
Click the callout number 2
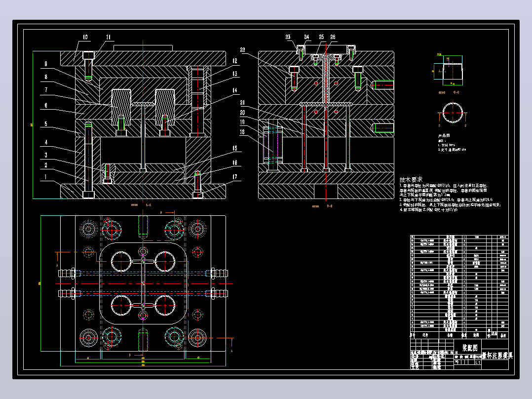pos(46,165)
